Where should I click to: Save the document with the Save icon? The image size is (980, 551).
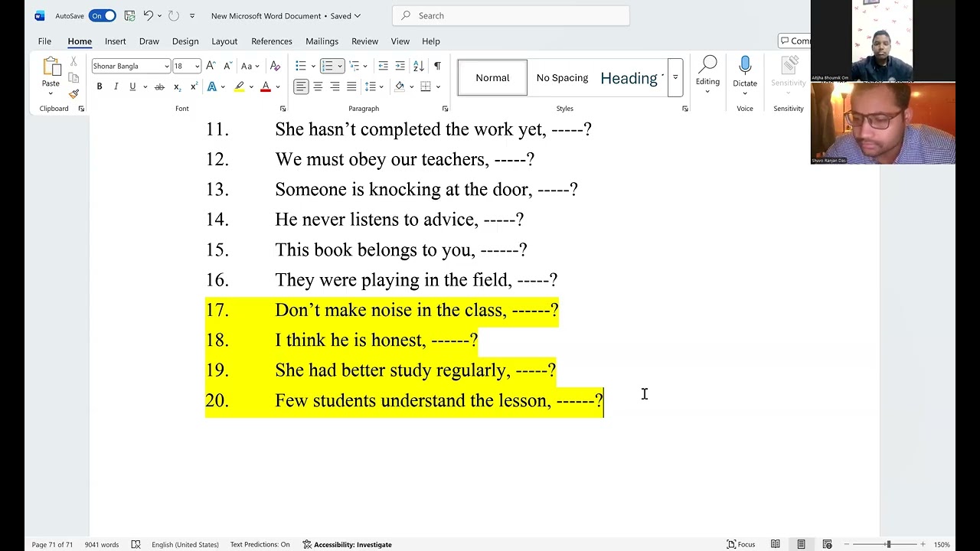tap(129, 15)
